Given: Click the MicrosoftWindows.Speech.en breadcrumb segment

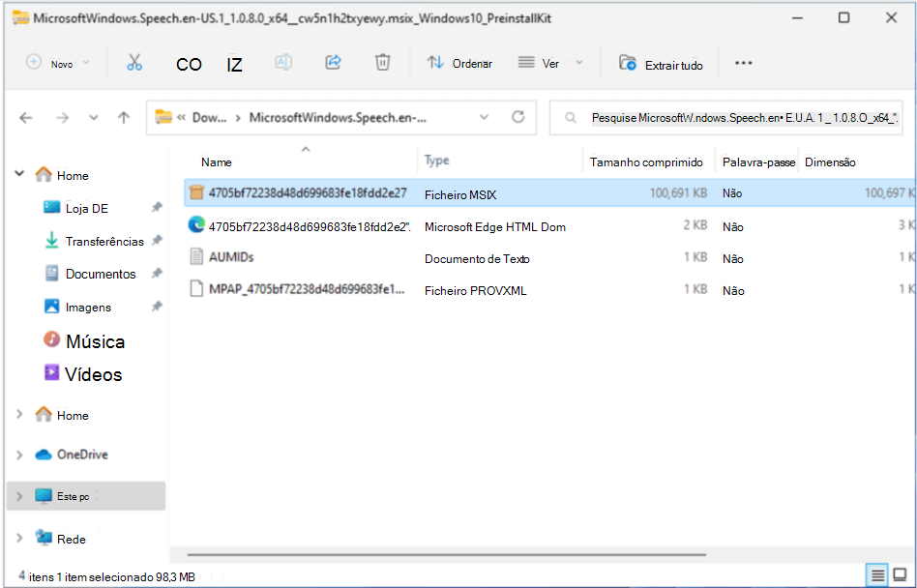Looking at the screenshot, I should coord(338,117).
